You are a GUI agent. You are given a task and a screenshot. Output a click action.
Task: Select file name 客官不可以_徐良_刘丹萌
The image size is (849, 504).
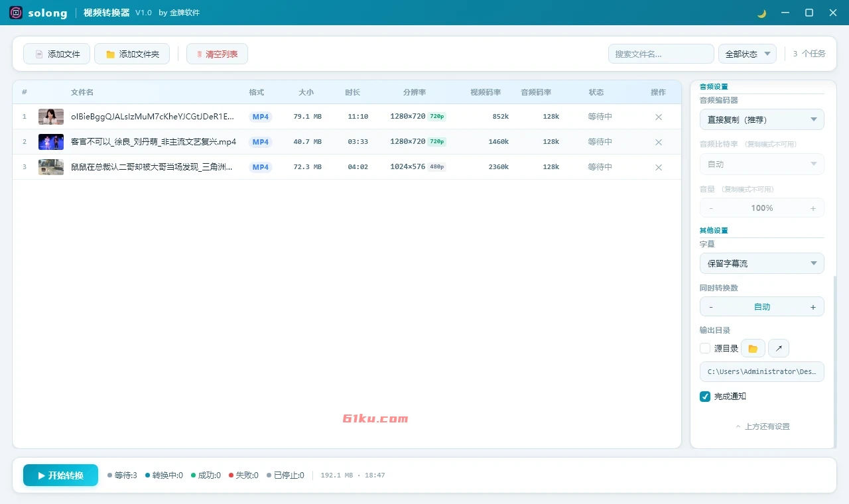pos(153,142)
